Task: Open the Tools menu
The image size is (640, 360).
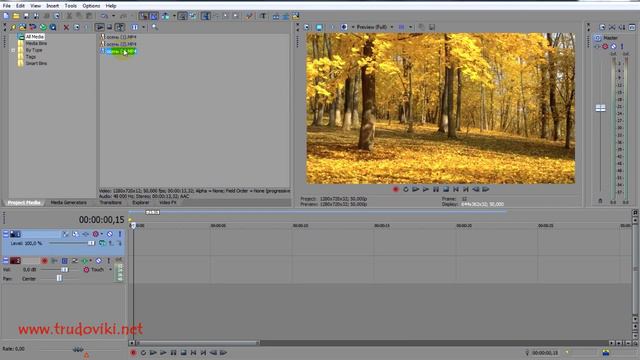Action: click(70, 6)
